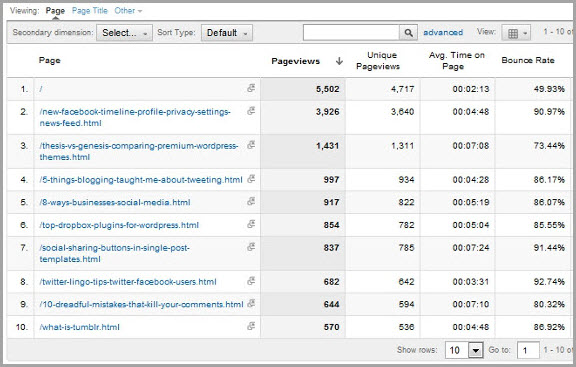Click the Go to page number field

[x=528, y=350]
